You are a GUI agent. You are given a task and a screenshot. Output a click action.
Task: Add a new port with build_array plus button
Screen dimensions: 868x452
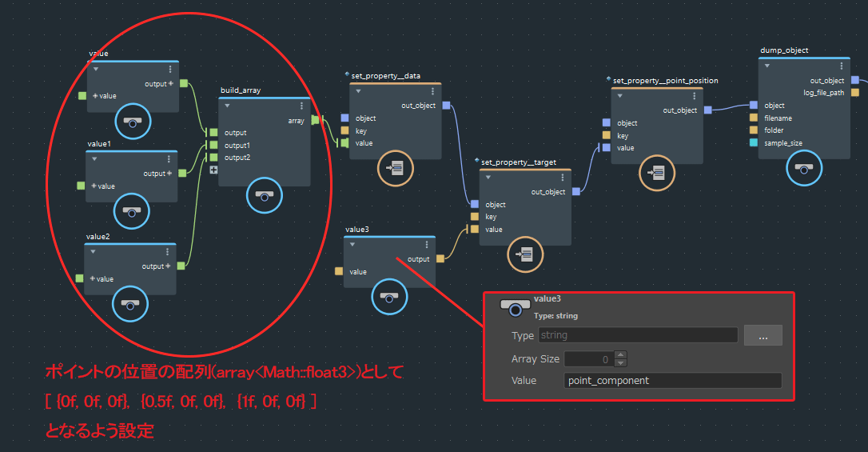(213, 170)
